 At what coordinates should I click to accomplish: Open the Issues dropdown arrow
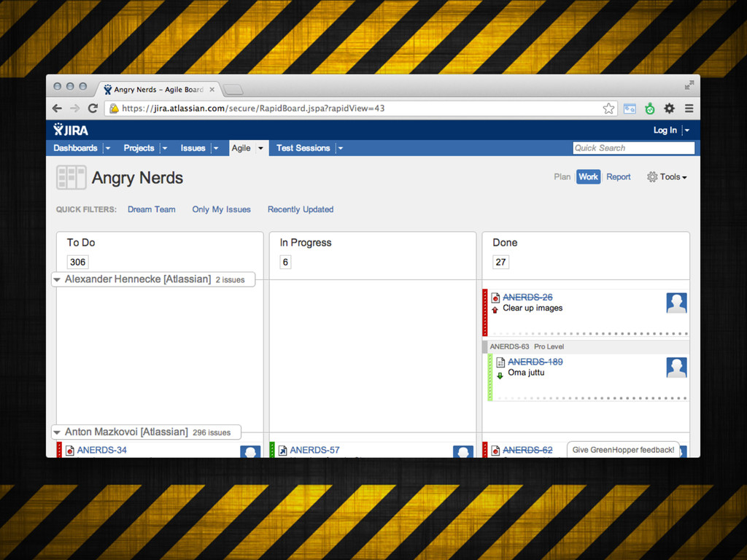(x=216, y=148)
